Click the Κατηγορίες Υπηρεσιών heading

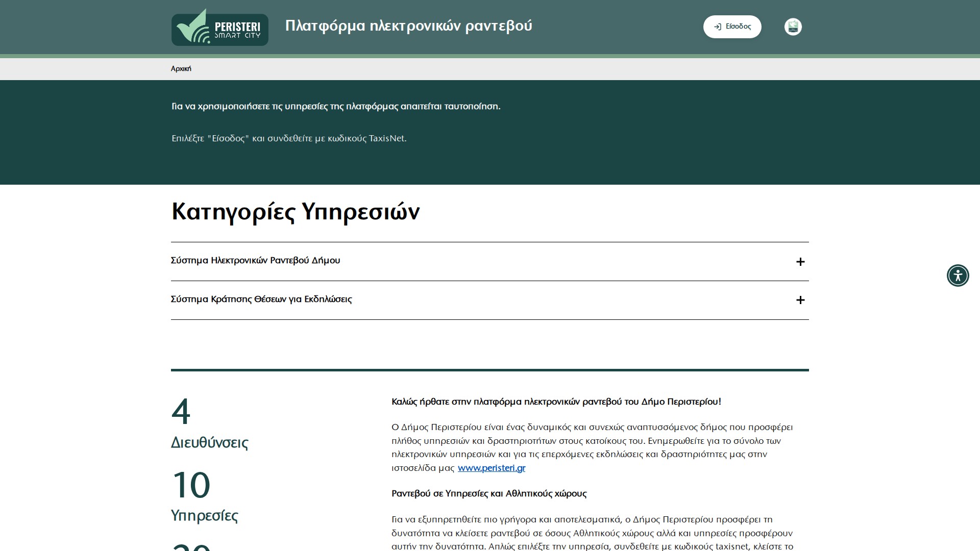click(x=295, y=211)
